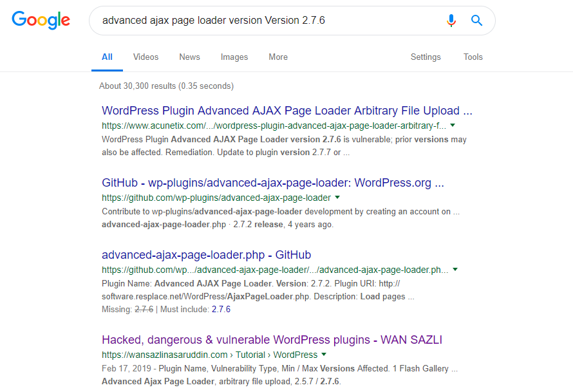The width and height of the screenshot is (573, 392).
Task: Select the All results tab
Action: click(x=107, y=57)
